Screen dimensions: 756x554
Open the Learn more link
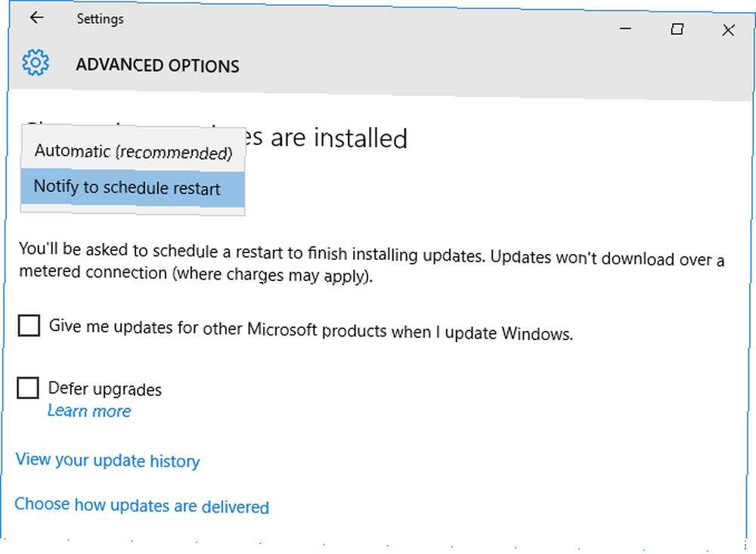point(89,411)
